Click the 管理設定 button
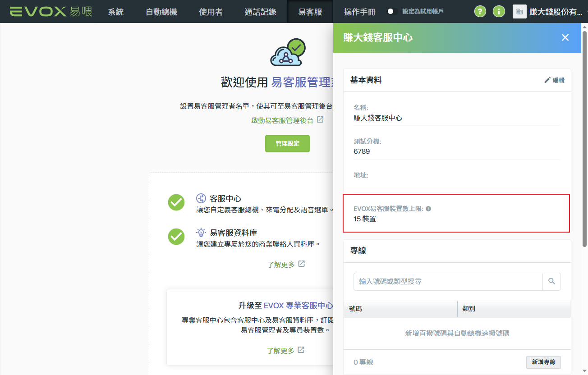Viewport: 588px width, 375px height. (287, 143)
